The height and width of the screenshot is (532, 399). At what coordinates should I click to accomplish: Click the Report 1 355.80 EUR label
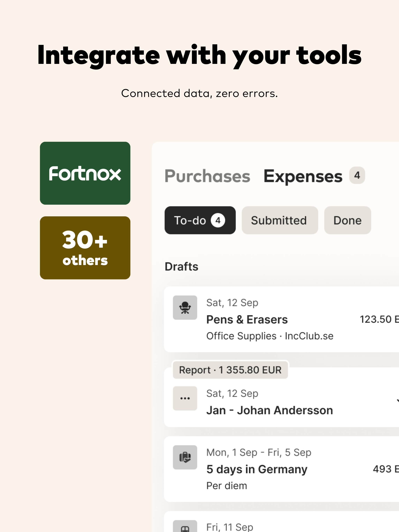pos(230,370)
